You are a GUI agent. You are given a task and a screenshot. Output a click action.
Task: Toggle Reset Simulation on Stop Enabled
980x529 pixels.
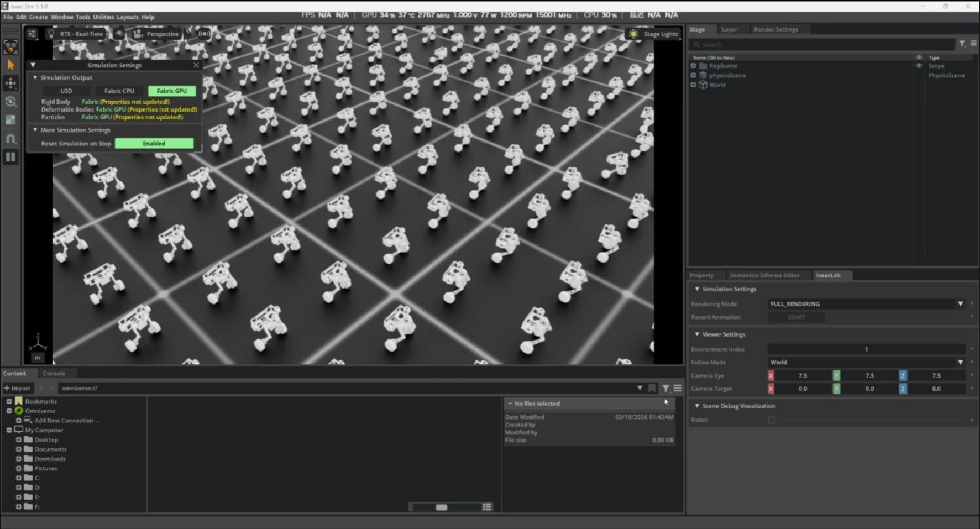pyautogui.click(x=154, y=144)
